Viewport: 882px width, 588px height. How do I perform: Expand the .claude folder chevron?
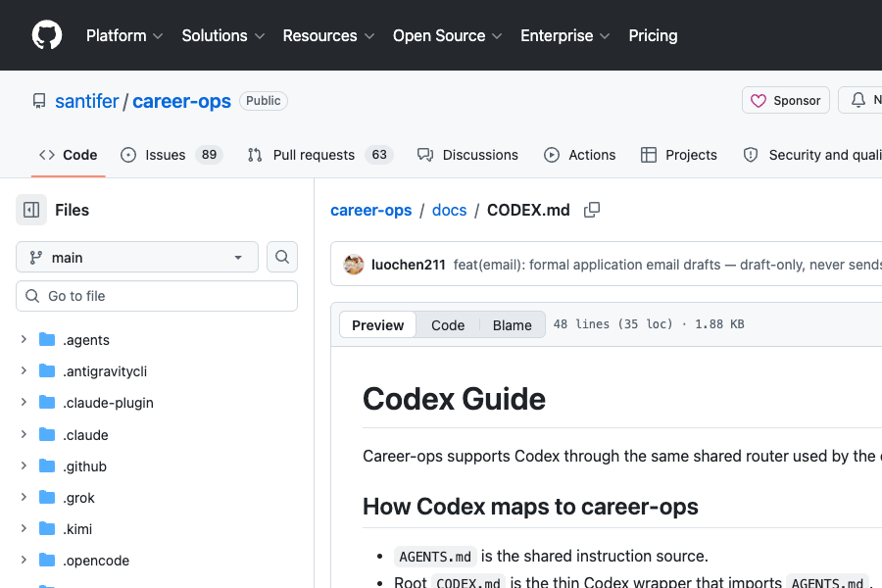point(24,434)
